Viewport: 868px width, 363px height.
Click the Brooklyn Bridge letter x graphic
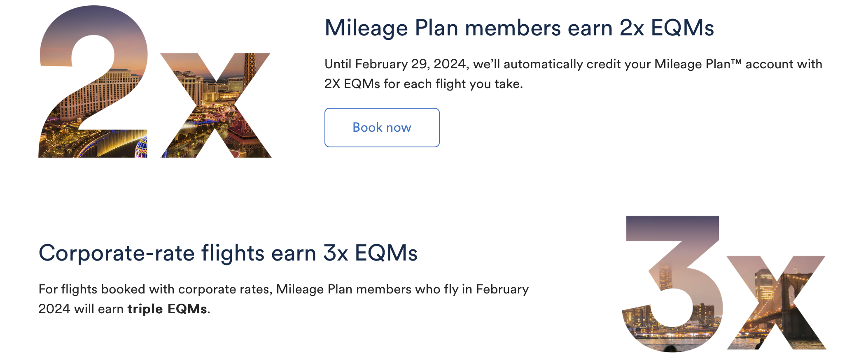[776, 302]
